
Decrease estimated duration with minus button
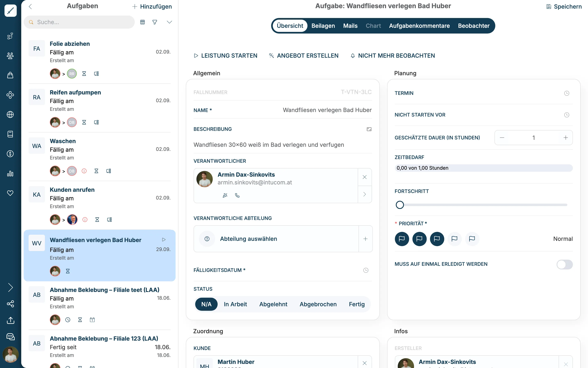502,138
